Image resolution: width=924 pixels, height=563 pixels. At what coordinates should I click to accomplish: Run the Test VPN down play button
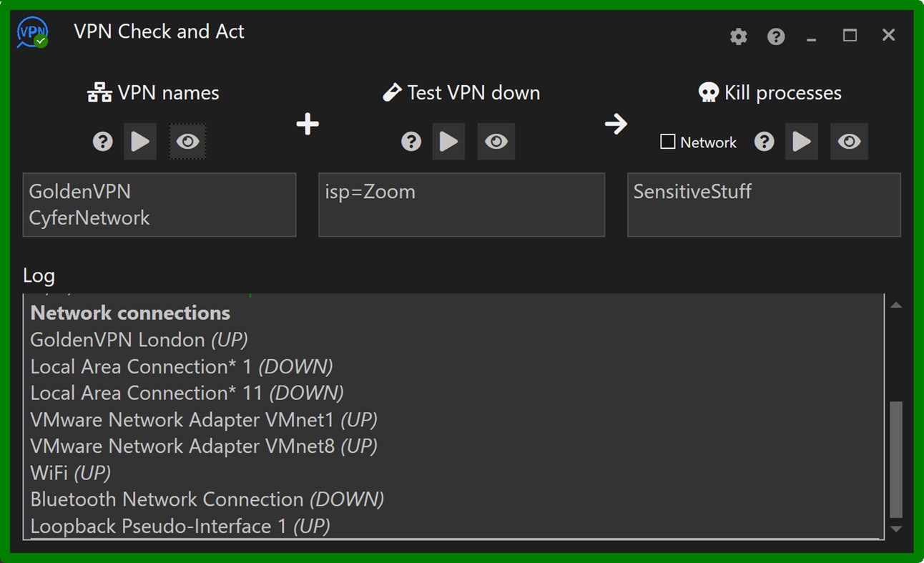click(448, 142)
